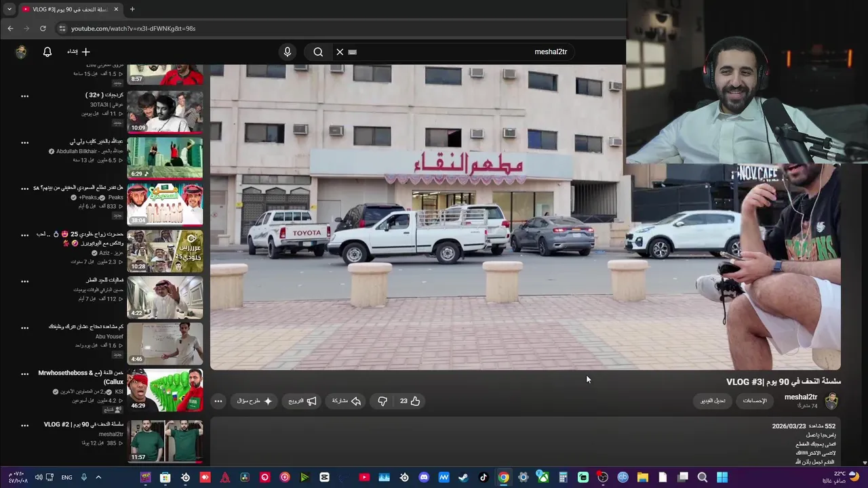
Task: Expand the video description box
Action: [x=526, y=442]
